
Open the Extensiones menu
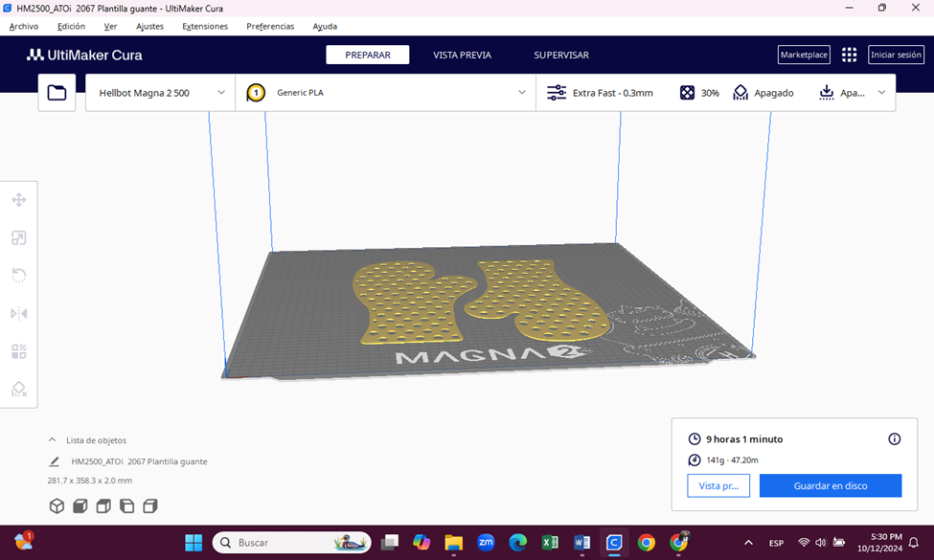[205, 26]
